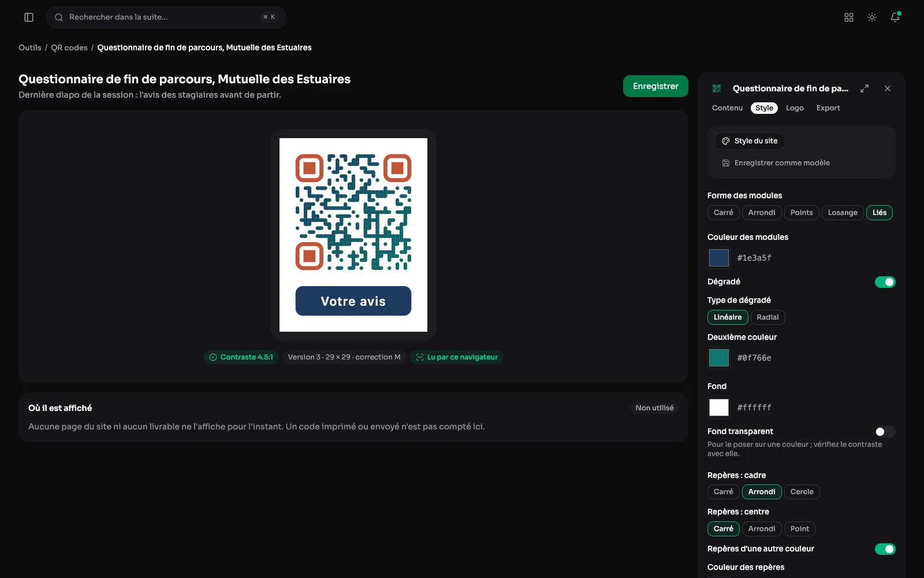Click the palette icon in Style du site
The width and height of the screenshot is (924, 578).
tap(726, 141)
